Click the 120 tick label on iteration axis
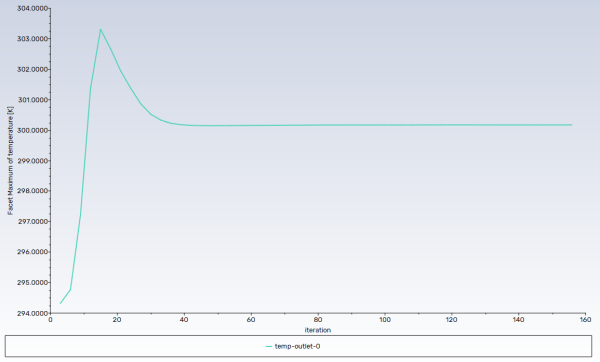The image size is (600, 362). [x=452, y=320]
